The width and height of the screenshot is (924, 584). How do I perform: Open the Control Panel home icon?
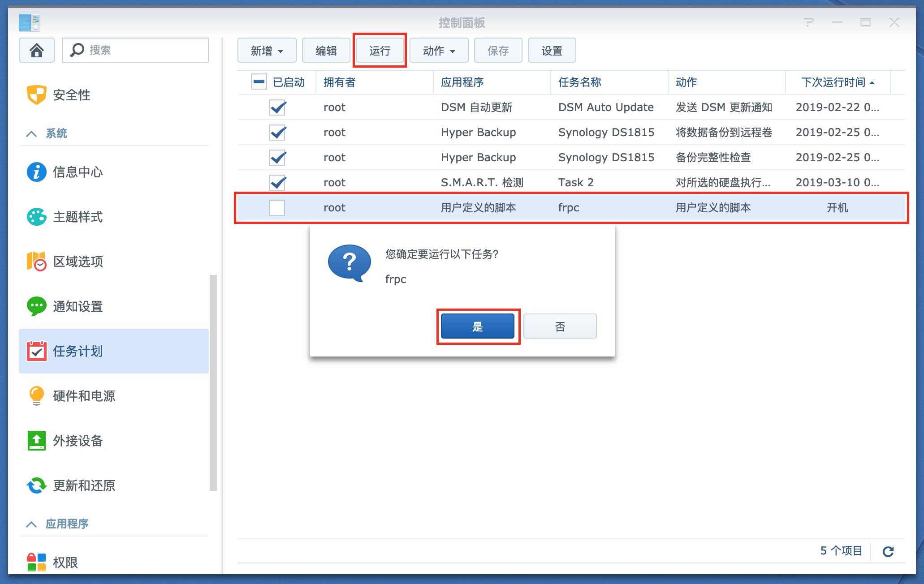tap(37, 50)
